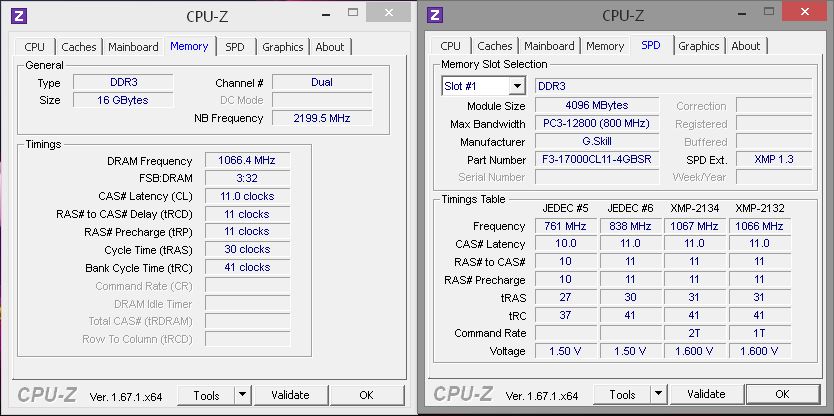Click the empty Command Rate (CR) field

click(x=248, y=286)
